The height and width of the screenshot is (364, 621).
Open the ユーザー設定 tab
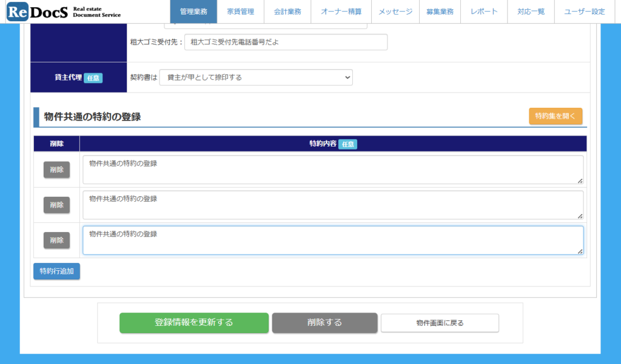click(x=585, y=12)
